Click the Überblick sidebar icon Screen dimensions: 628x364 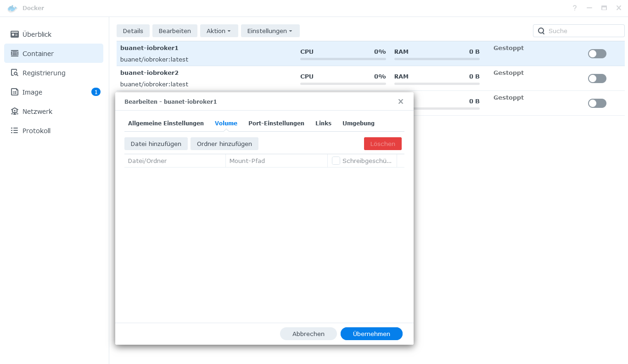tap(15, 34)
